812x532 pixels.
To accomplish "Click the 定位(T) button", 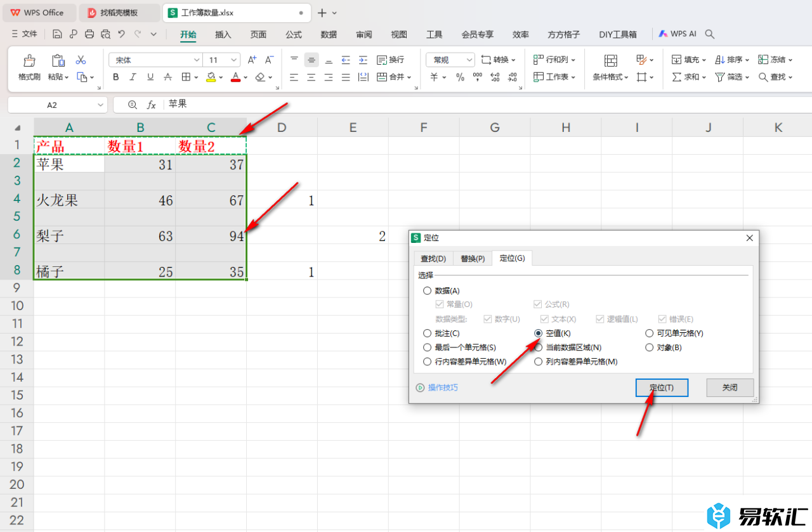I will 662,387.
